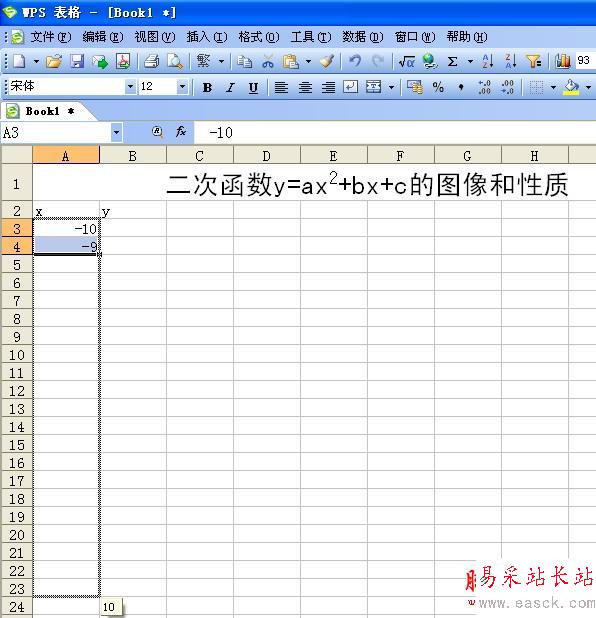
Task: Click the AutoFilter funnel icon
Action: point(534,61)
